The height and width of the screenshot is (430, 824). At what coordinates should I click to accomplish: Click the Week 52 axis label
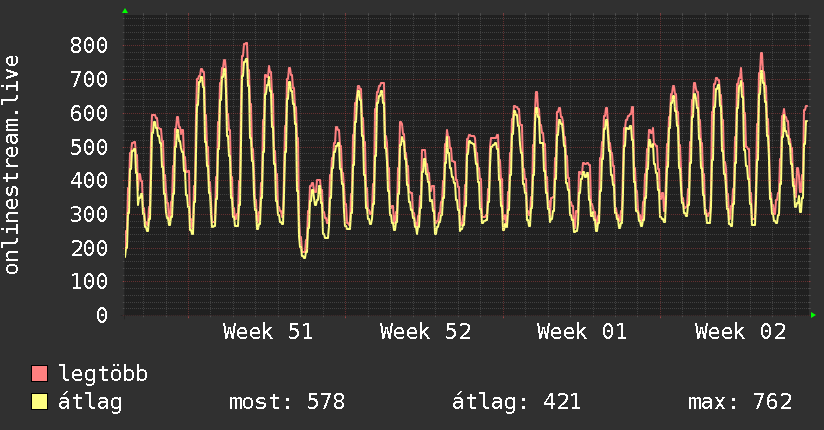tap(426, 332)
